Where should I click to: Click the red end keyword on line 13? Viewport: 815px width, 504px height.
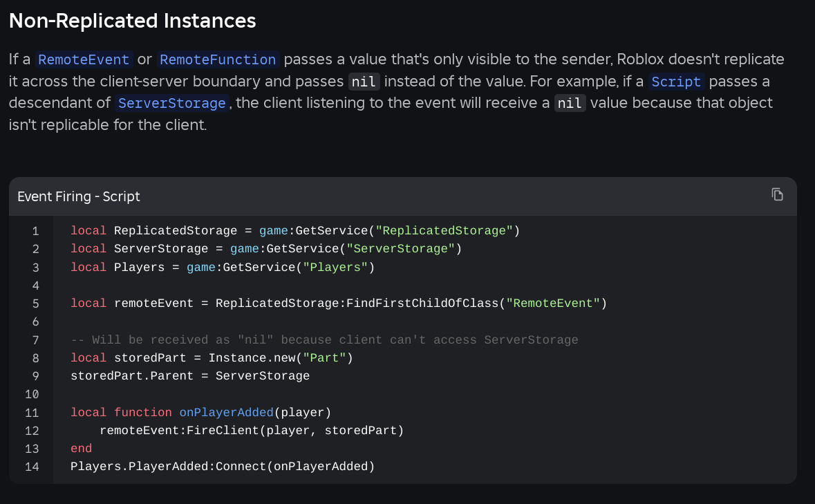[81, 449]
